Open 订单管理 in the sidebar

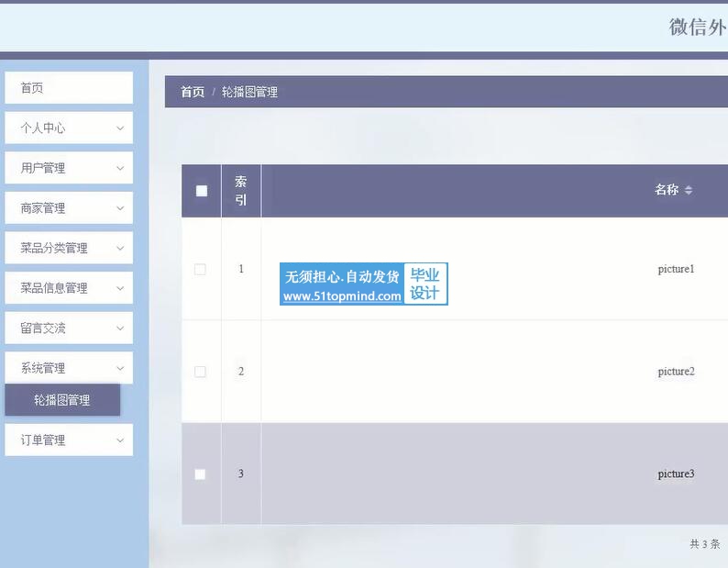coord(69,440)
